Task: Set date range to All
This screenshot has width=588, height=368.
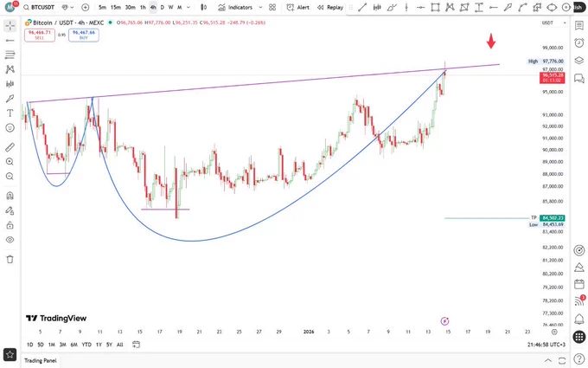Action: coord(120,345)
